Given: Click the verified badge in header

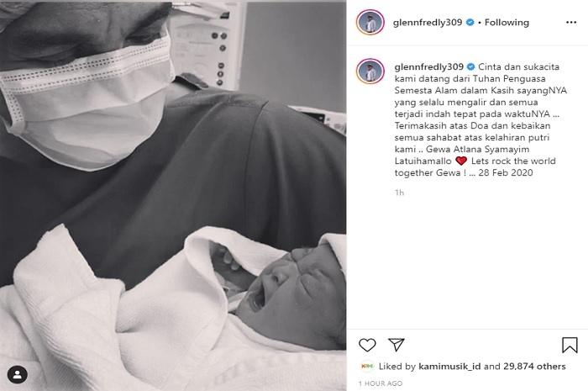Looking at the screenshot, I should tap(470, 23).
